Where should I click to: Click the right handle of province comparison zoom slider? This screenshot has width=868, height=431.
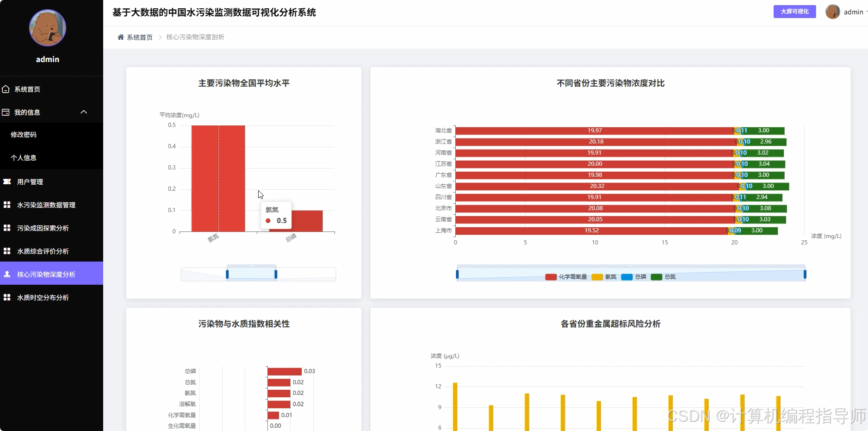click(x=805, y=274)
